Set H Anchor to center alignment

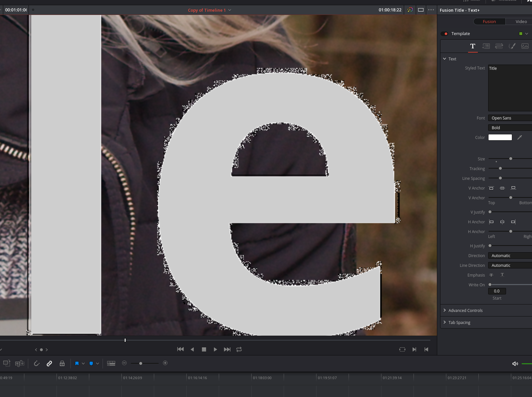point(502,222)
